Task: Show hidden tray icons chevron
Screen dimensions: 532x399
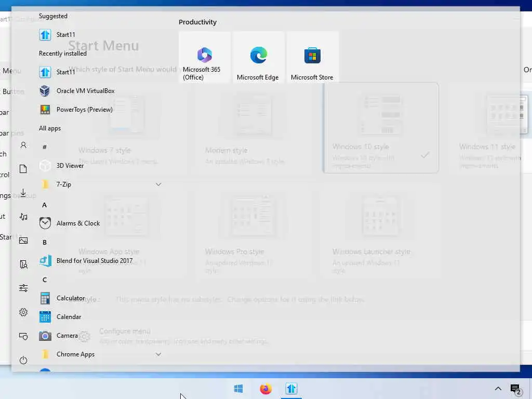Action: [498, 389]
